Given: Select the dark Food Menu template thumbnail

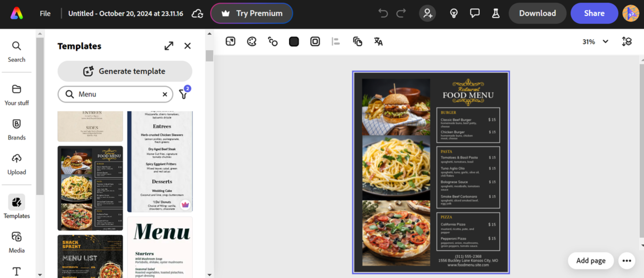Looking at the screenshot, I should coord(90,188).
